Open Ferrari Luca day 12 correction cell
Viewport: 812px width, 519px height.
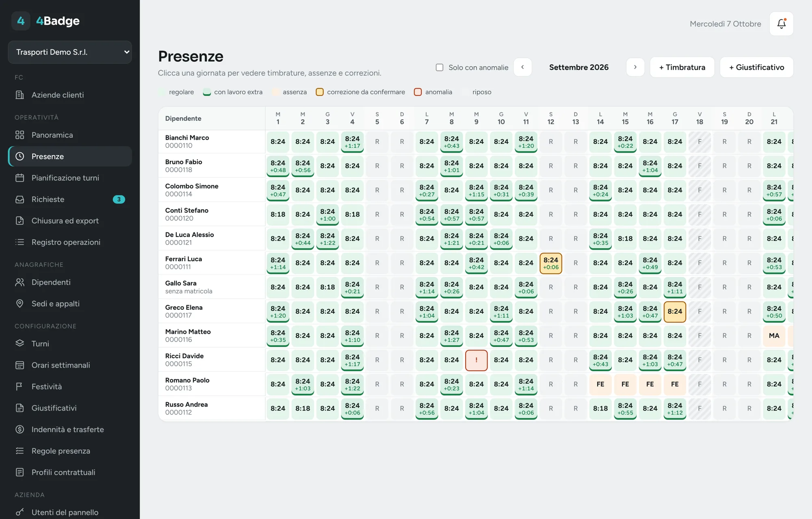point(551,263)
